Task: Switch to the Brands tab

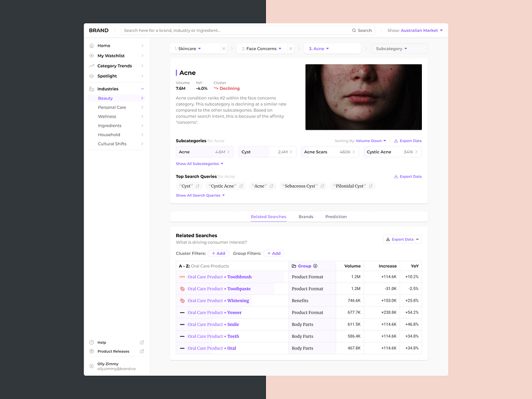Action: pyautogui.click(x=305, y=217)
